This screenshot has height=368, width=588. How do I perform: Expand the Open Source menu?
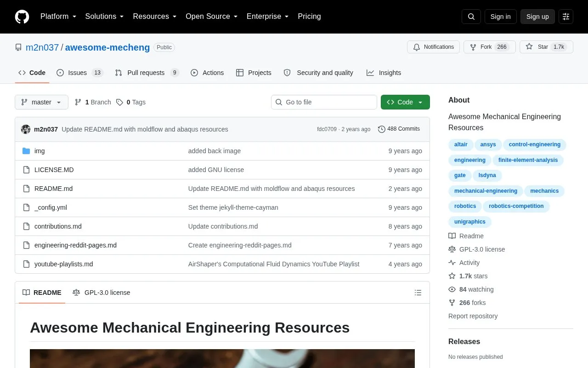(212, 17)
